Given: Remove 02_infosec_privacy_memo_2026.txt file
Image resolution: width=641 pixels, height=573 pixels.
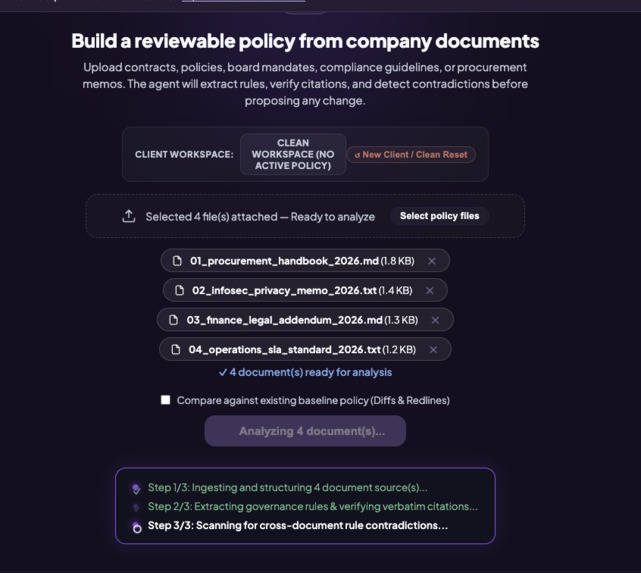Looking at the screenshot, I should [x=430, y=291].
